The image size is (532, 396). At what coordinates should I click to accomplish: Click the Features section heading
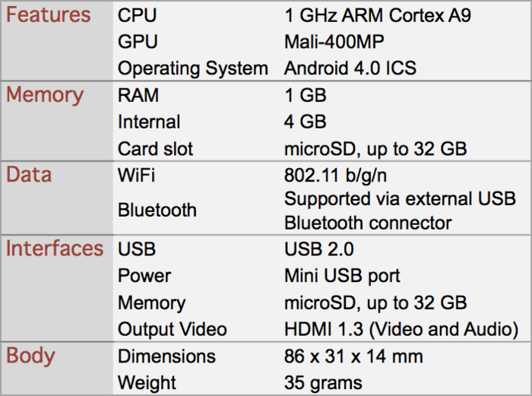pos(49,15)
